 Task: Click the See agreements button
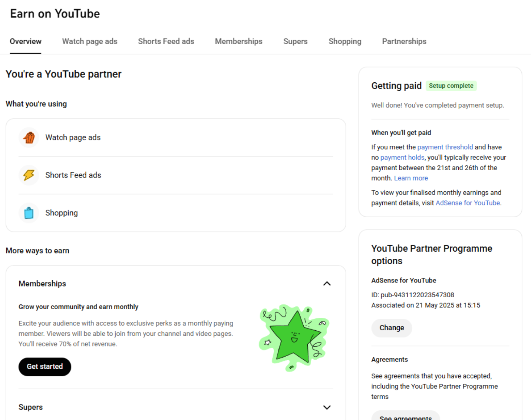[x=405, y=417]
